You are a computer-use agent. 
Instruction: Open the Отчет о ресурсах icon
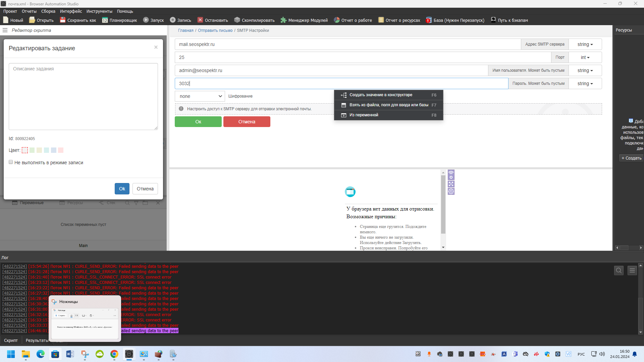tap(381, 20)
